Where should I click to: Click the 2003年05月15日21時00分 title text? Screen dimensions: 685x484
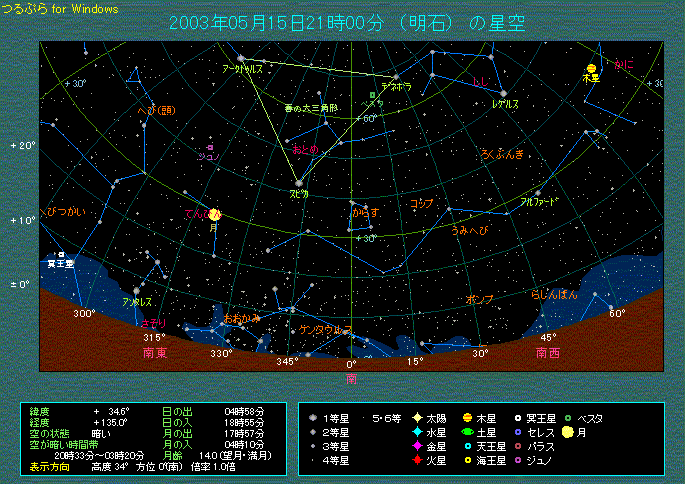pos(277,23)
